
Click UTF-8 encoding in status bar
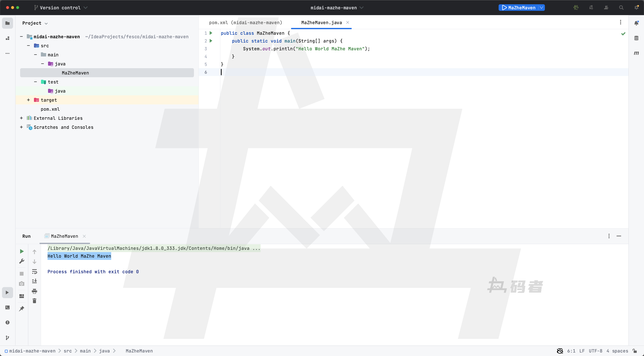pyautogui.click(x=595, y=351)
